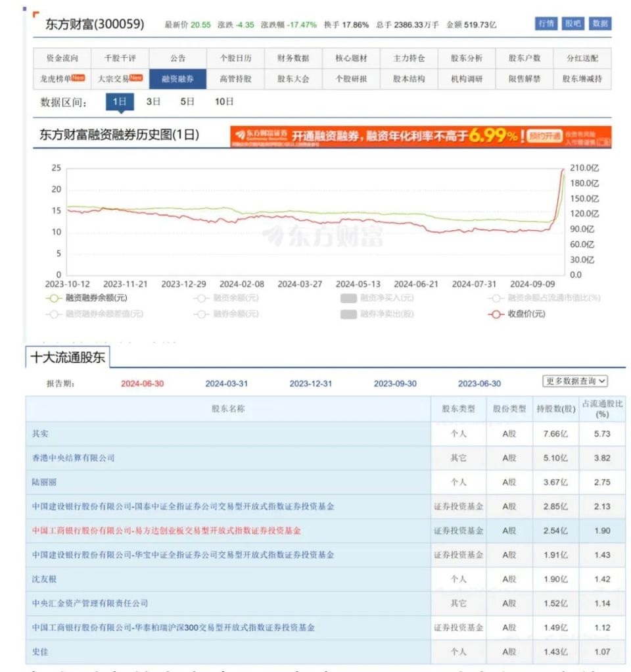
Task: Toggle 收盘价(元) legend series
Action: tap(517, 314)
